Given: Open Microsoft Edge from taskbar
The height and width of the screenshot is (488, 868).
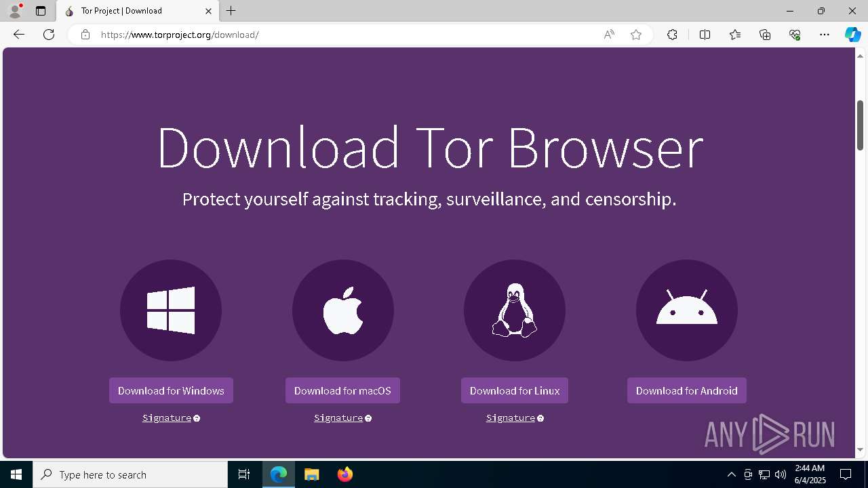Looking at the screenshot, I should click(279, 474).
